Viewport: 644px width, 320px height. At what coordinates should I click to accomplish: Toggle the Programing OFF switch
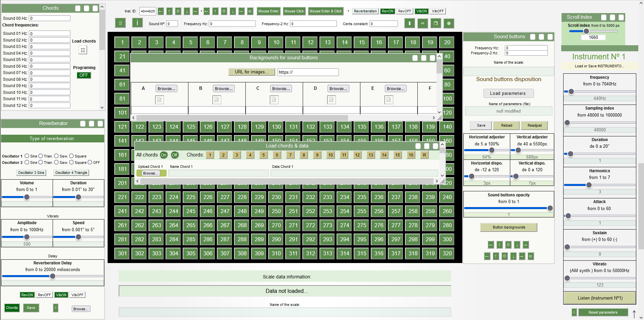point(84,75)
